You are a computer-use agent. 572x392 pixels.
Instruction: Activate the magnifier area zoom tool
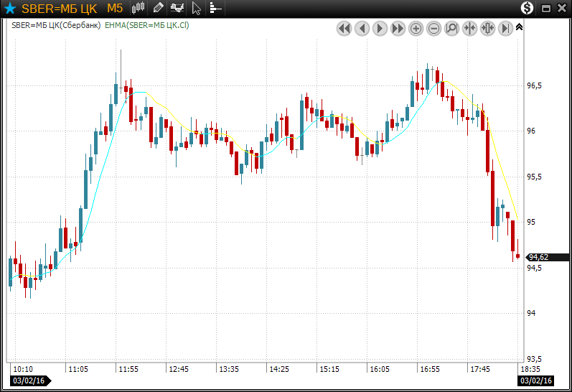[x=451, y=29]
